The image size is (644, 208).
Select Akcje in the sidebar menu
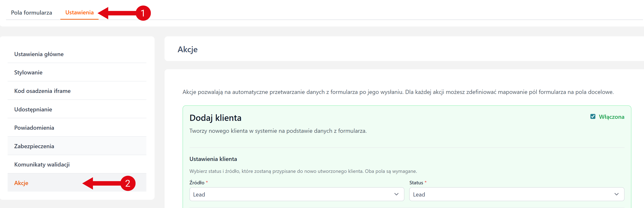(21, 183)
